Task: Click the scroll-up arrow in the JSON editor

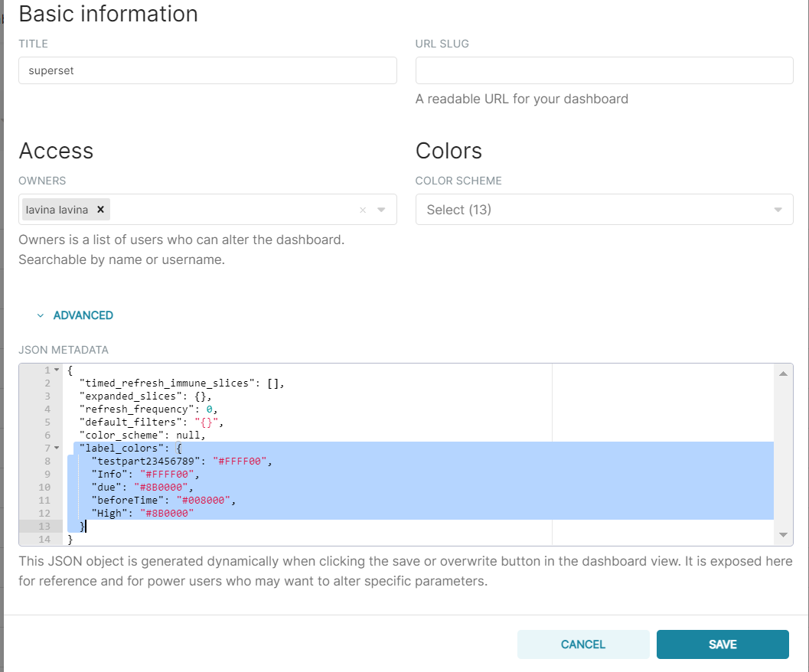Action: pyautogui.click(x=782, y=373)
